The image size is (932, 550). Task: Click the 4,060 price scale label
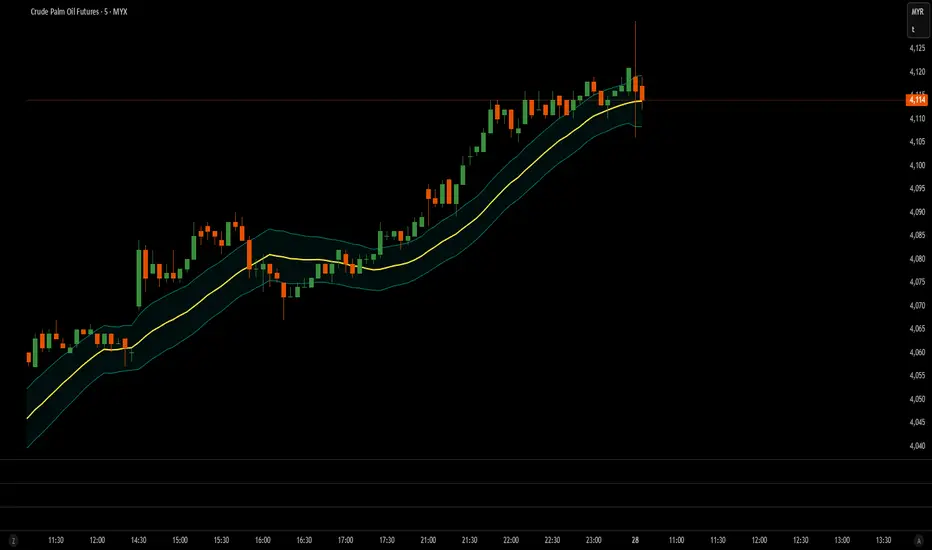(917, 352)
